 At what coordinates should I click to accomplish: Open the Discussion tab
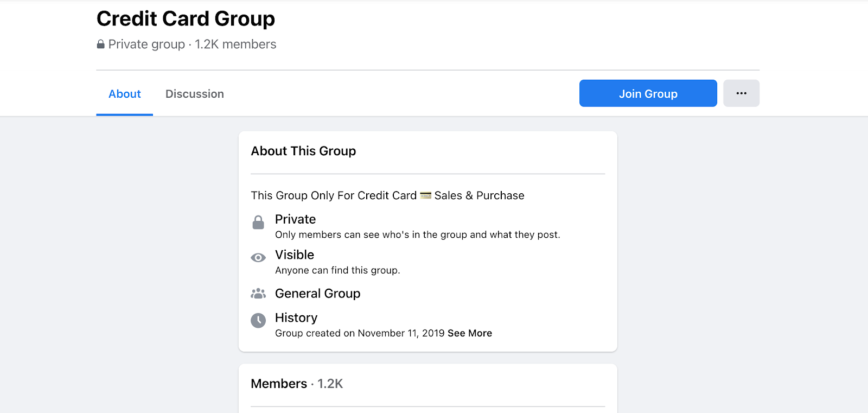[x=195, y=94]
